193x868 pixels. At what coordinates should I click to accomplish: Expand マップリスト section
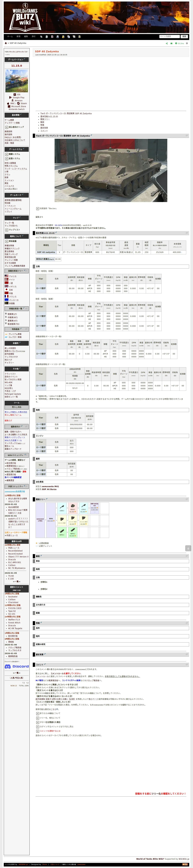(x=6, y=230)
